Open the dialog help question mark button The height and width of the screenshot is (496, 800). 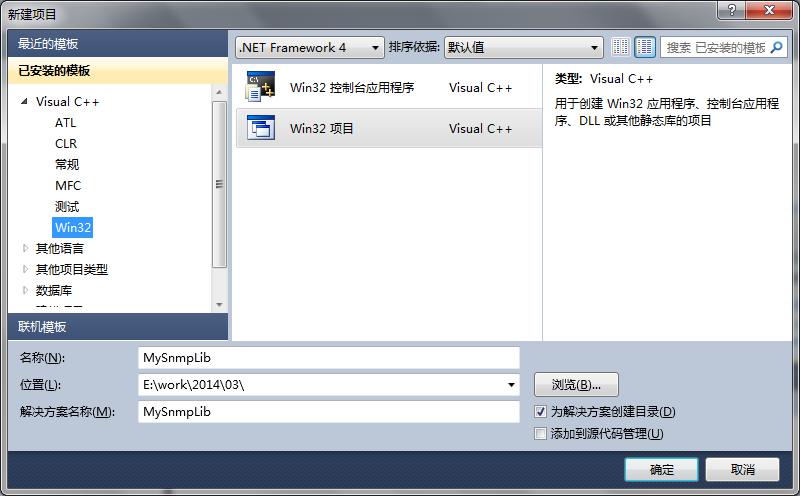click(x=732, y=10)
